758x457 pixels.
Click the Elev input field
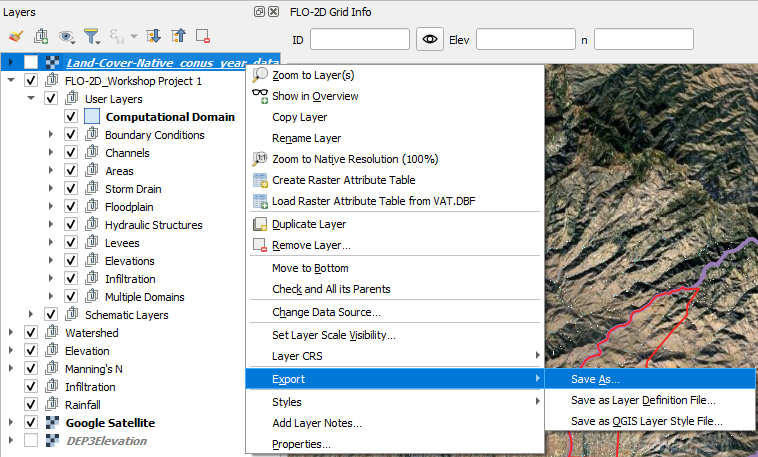[x=525, y=39]
